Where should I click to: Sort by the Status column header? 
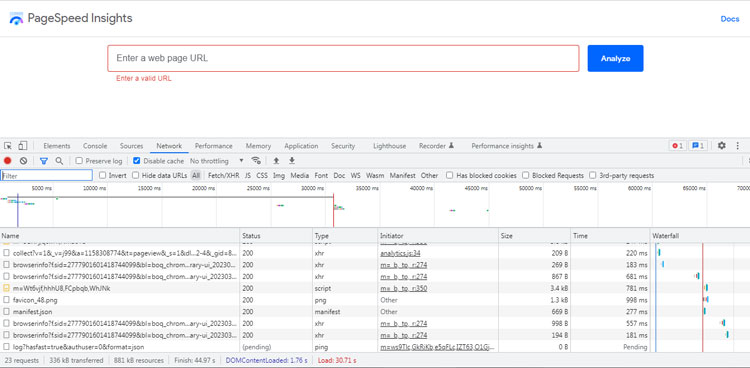point(276,236)
